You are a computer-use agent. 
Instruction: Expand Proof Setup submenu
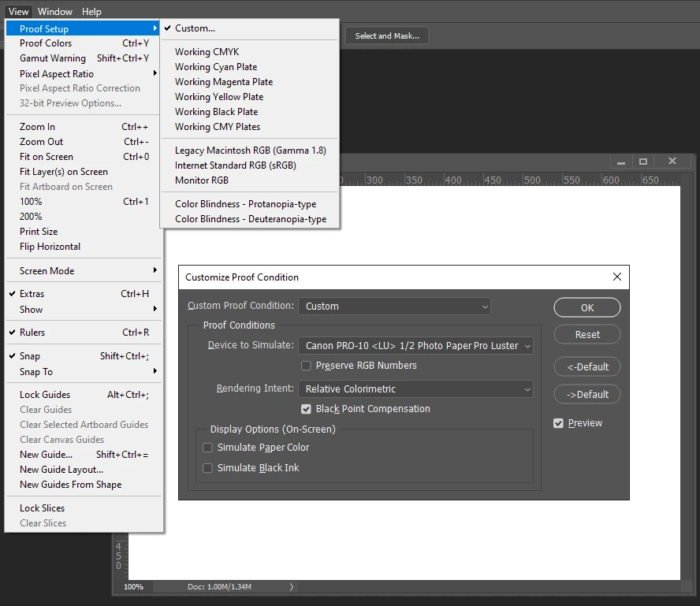click(x=83, y=28)
